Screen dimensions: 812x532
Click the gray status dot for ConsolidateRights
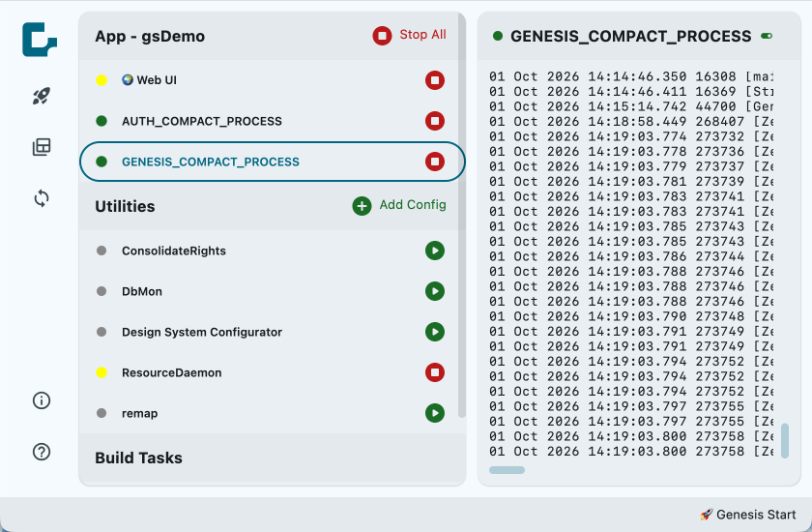click(x=101, y=251)
